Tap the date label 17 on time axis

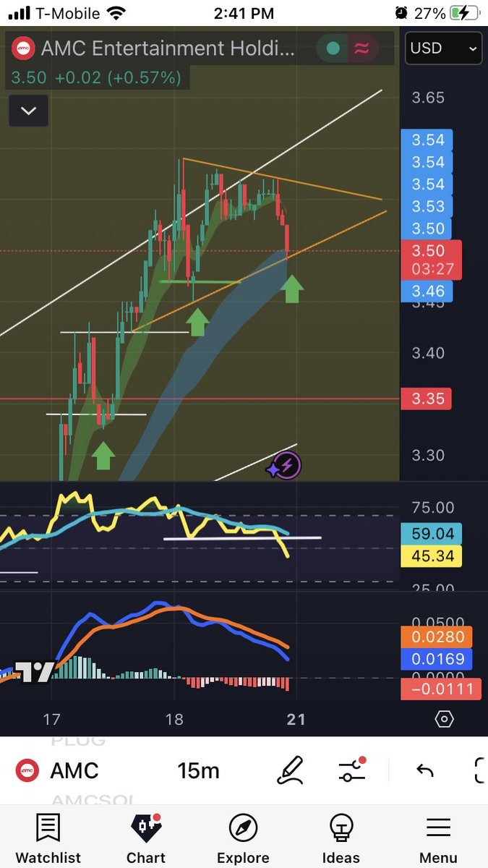point(51,720)
